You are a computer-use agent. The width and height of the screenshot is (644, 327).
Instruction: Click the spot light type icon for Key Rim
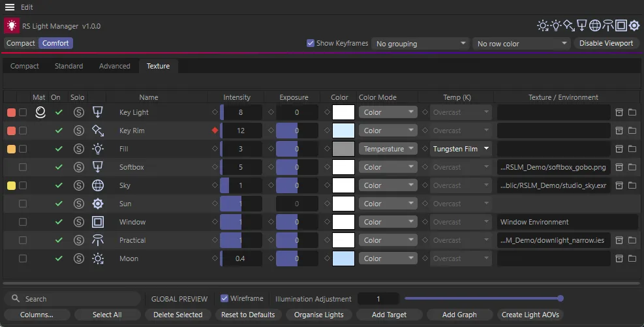pyautogui.click(x=98, y=131)
